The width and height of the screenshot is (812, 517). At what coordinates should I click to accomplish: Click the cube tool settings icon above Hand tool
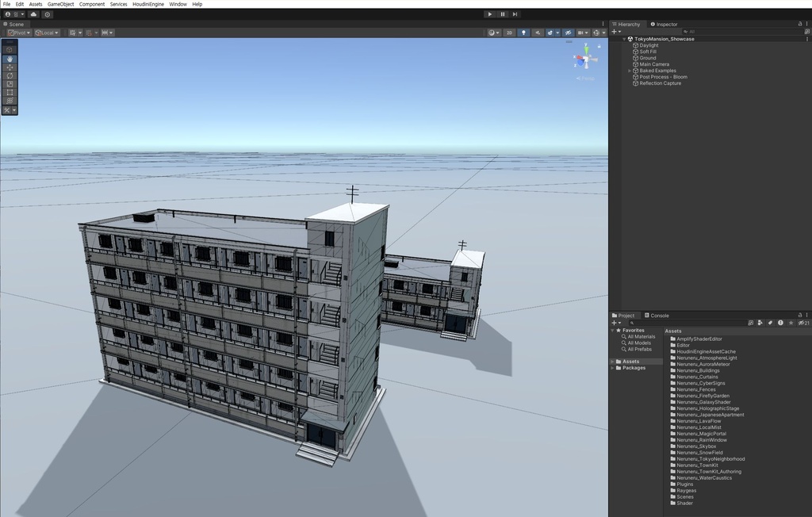(10, 50)
